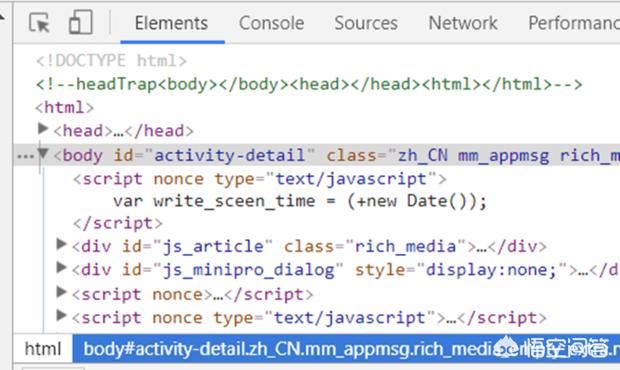This screenshot has width=620, height=370.
Task: Open the Performance tab
Action: 574,23
